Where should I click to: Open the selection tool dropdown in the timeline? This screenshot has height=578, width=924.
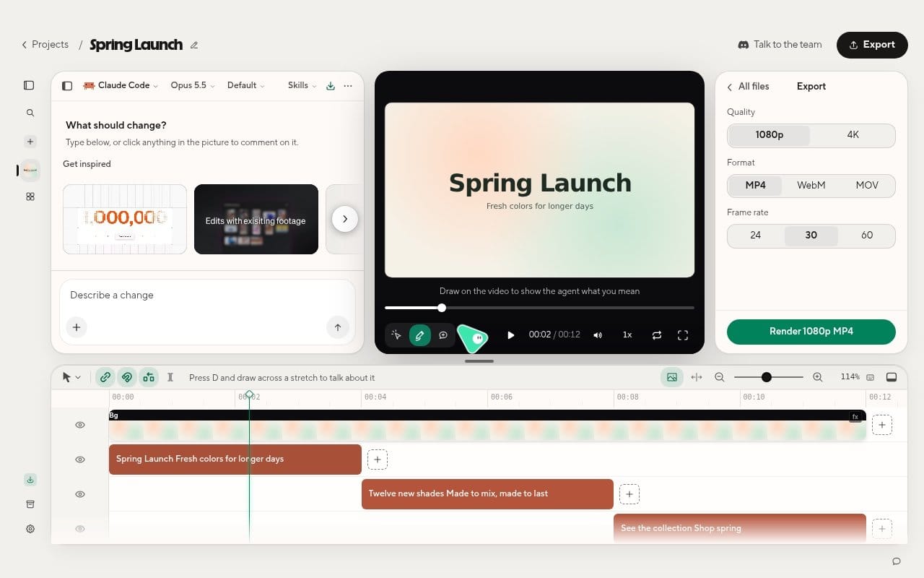tap(71, 377)
